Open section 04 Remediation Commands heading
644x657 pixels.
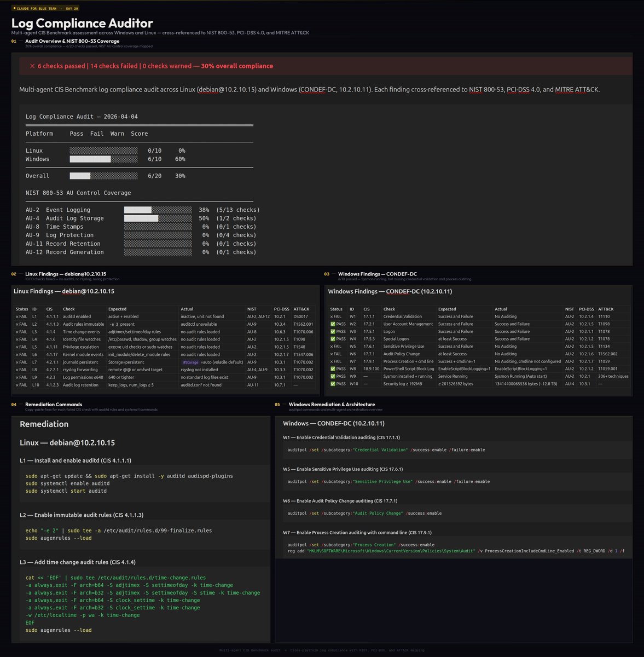pos(54,404)
